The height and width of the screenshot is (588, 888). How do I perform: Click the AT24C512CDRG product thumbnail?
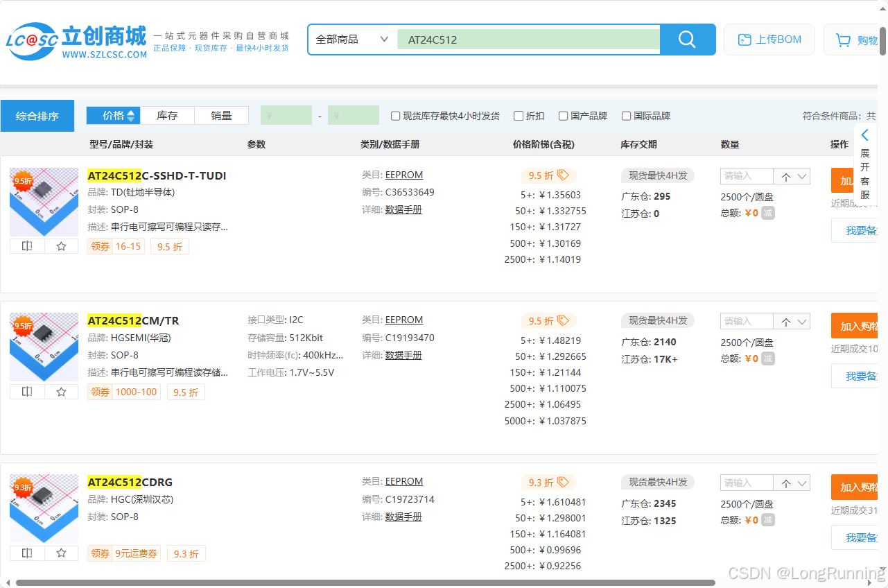44,509
